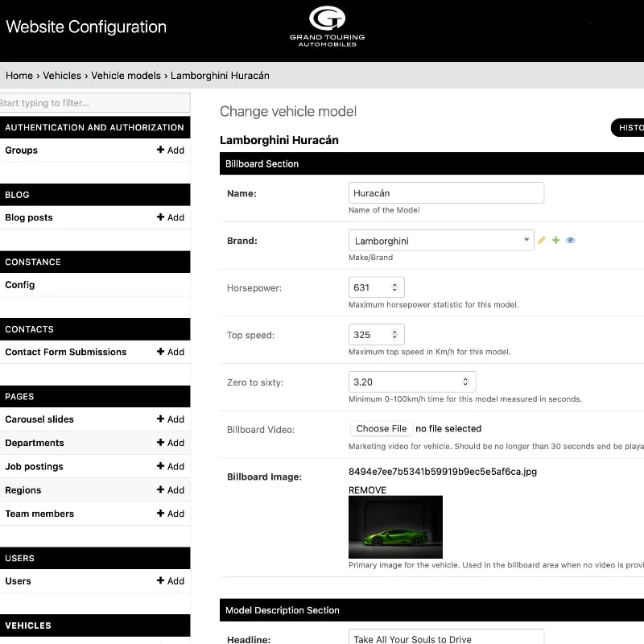The width and height of the screenshot is (644, 644).
Task: Open Regions list
Action: (23, 490)
